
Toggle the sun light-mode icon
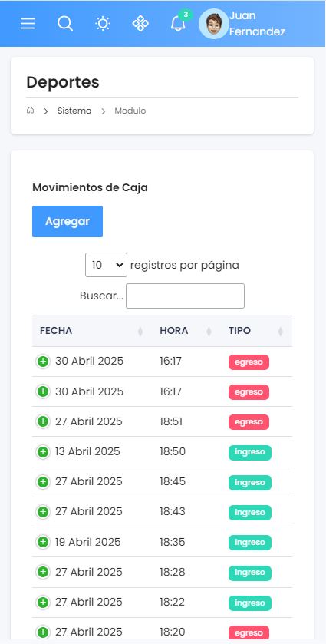pos(103,23)
